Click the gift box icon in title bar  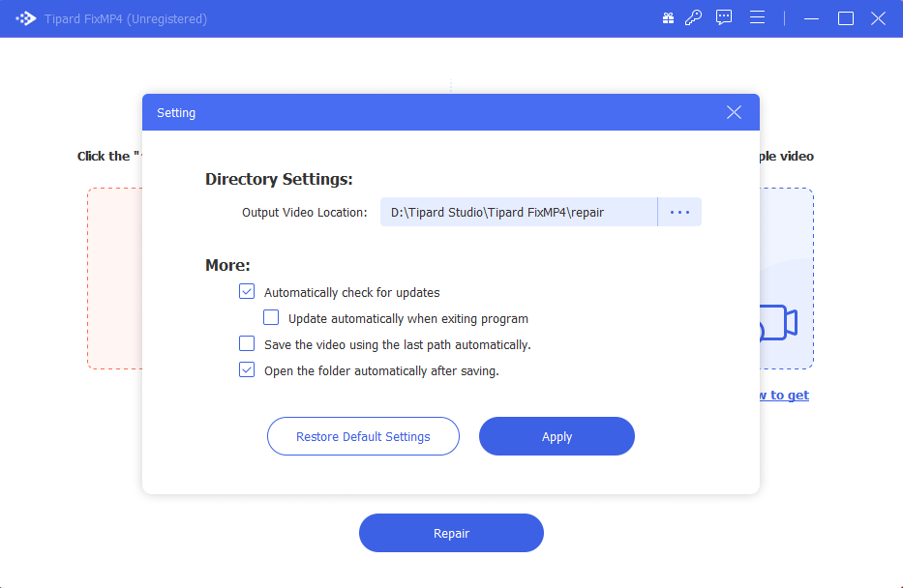click(668, 18)
